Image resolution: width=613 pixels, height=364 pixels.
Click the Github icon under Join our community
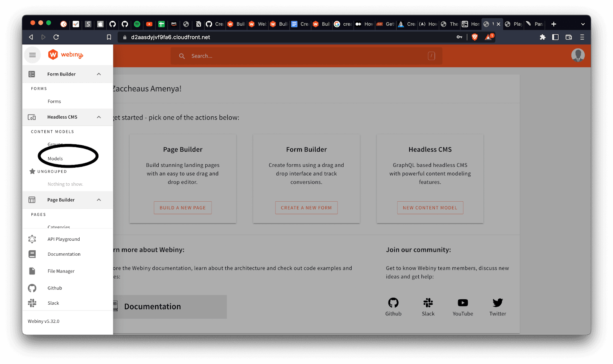coord(393,303)
